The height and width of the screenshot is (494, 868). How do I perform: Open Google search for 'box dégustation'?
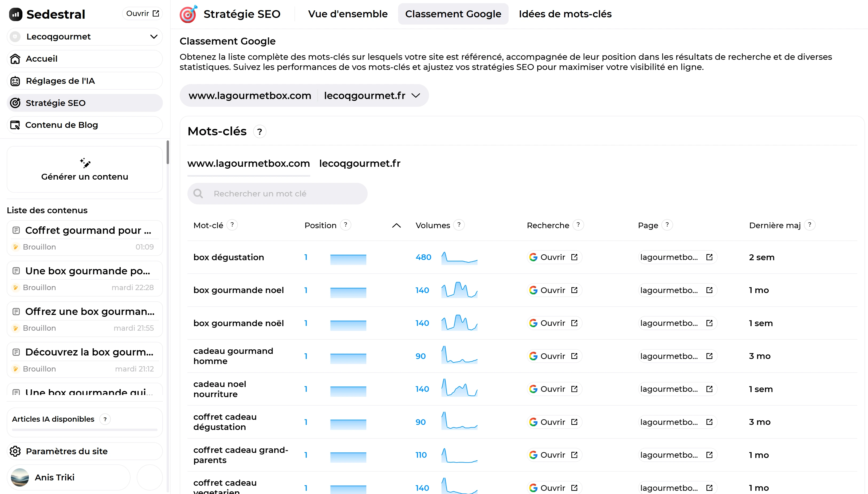pyautogui.click(x=554, y=257)
